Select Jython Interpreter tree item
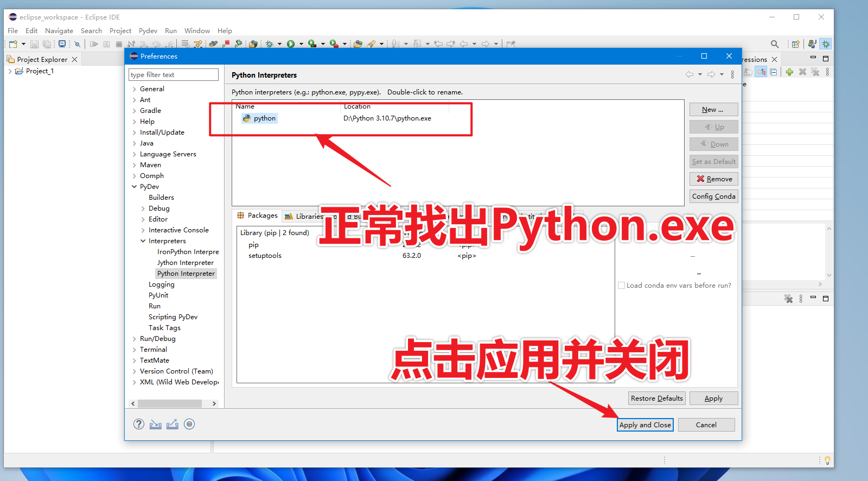This screenshot has width=868, height=481. 186,263
